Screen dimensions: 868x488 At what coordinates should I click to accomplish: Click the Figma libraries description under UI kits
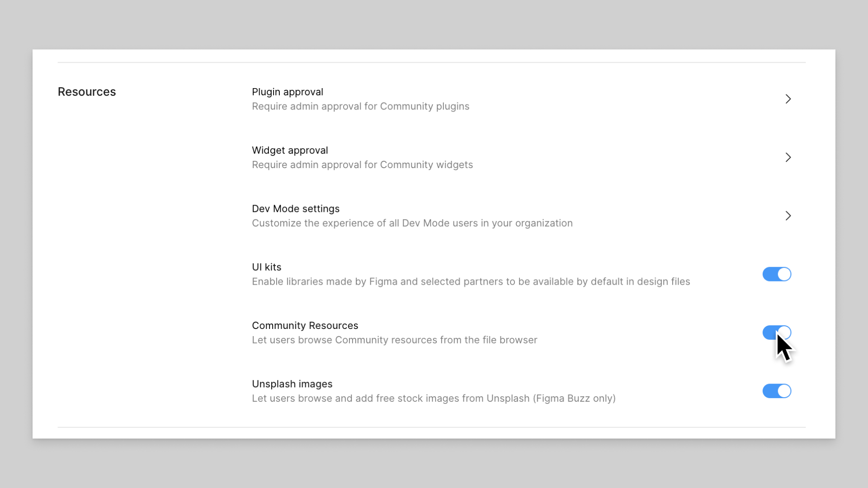tap(471, 282)
